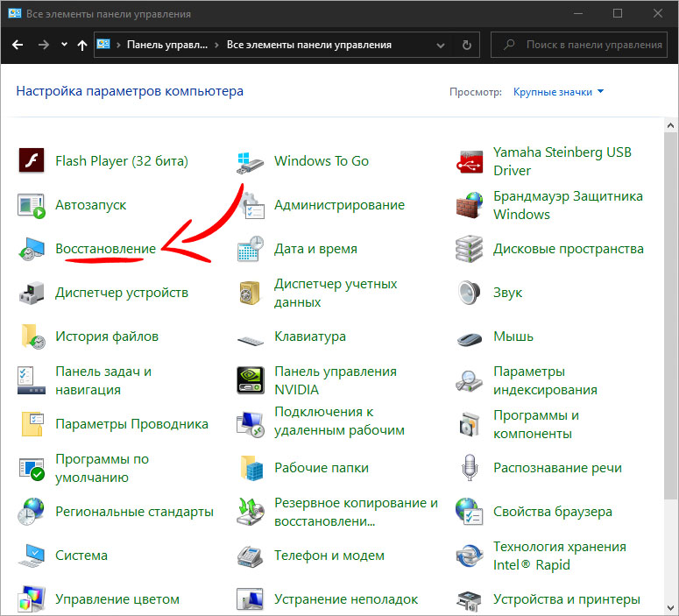Open the recent locations dropdown arrow
The width and height of the screenshot is (679, 616).
tap(64, 44)
